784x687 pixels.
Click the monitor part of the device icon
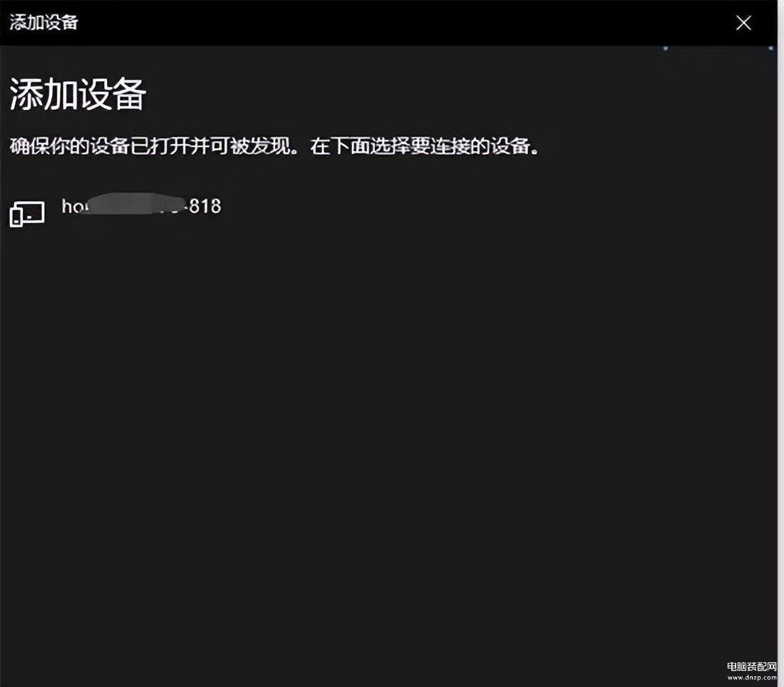tap(32, 211)
